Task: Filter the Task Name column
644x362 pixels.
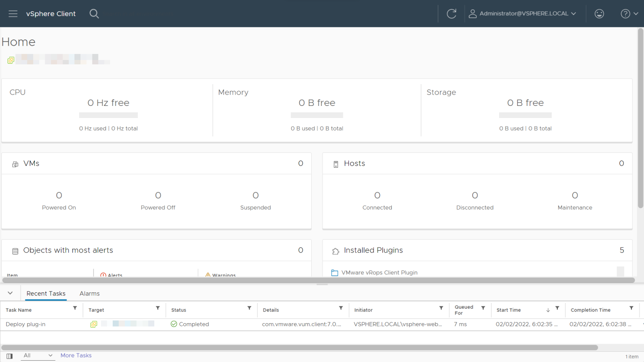Action: (75, 308)
